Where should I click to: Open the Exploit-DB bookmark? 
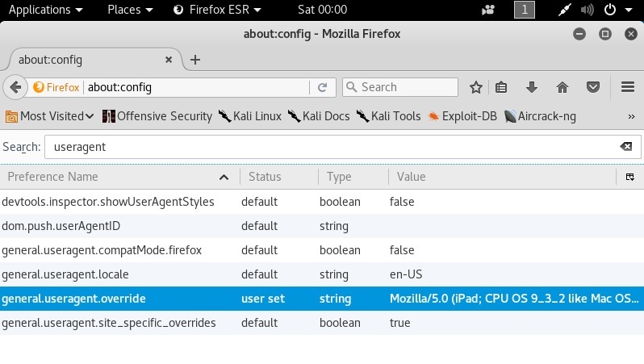point(462,116)
